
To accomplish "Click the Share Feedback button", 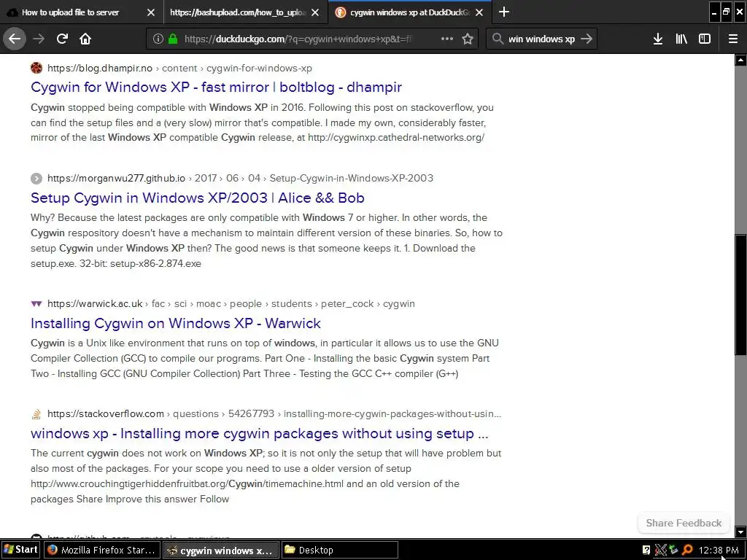I will 684,523.
